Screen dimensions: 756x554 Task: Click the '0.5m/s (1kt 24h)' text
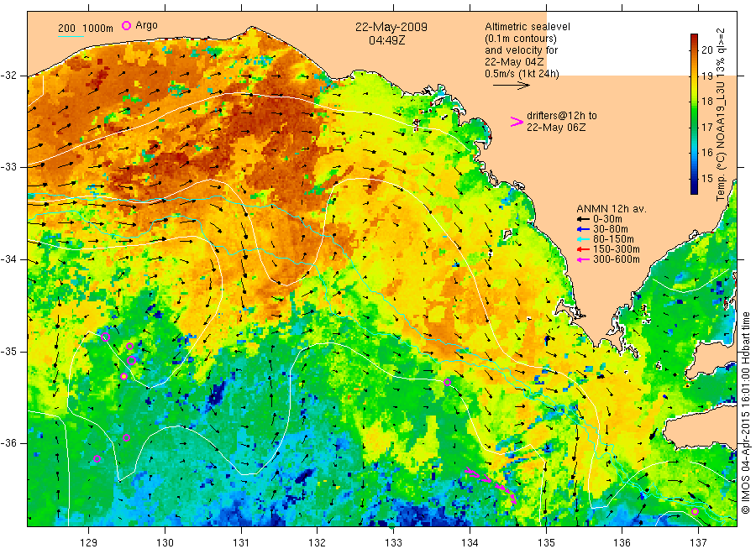coord(522,74)
